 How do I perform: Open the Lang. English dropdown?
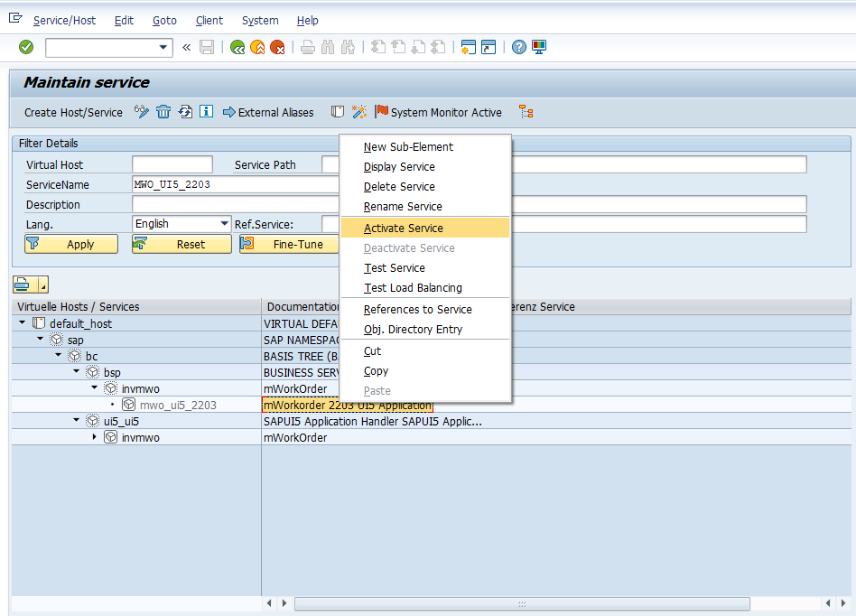(x=225, y=224)
